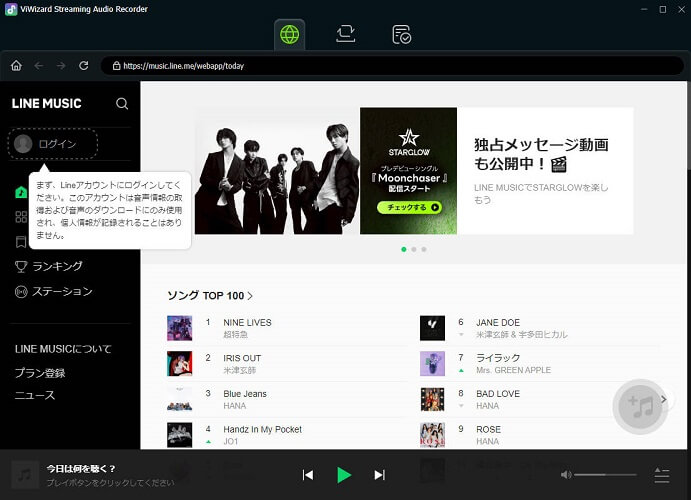691x500 pixels.
Task: Select the song title JANE DOE
Action: point(498,322)
